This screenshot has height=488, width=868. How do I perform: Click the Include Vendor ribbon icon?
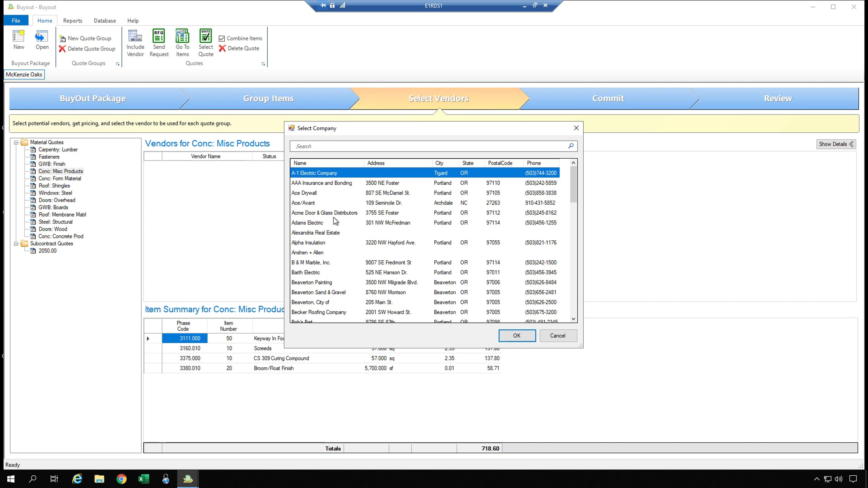(x=135, y=37)
